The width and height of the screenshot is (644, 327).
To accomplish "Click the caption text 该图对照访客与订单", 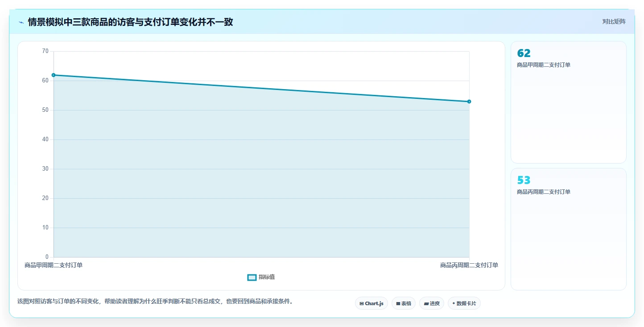I will (156, 302).
